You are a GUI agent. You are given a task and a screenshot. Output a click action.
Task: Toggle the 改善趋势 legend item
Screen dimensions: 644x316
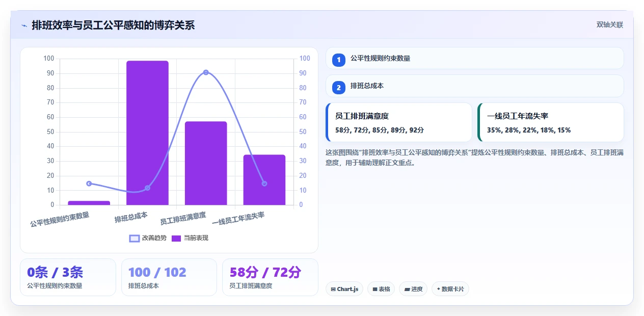(148, 238)
